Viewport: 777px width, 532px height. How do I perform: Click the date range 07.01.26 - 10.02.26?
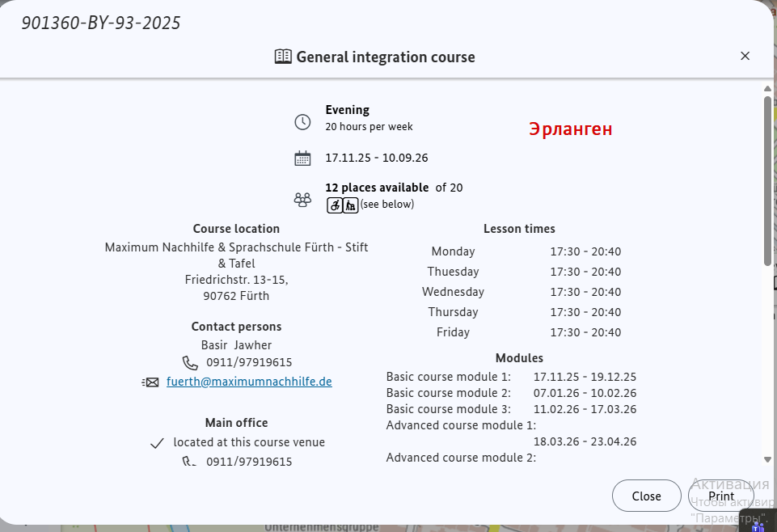(x=585, y=393)
